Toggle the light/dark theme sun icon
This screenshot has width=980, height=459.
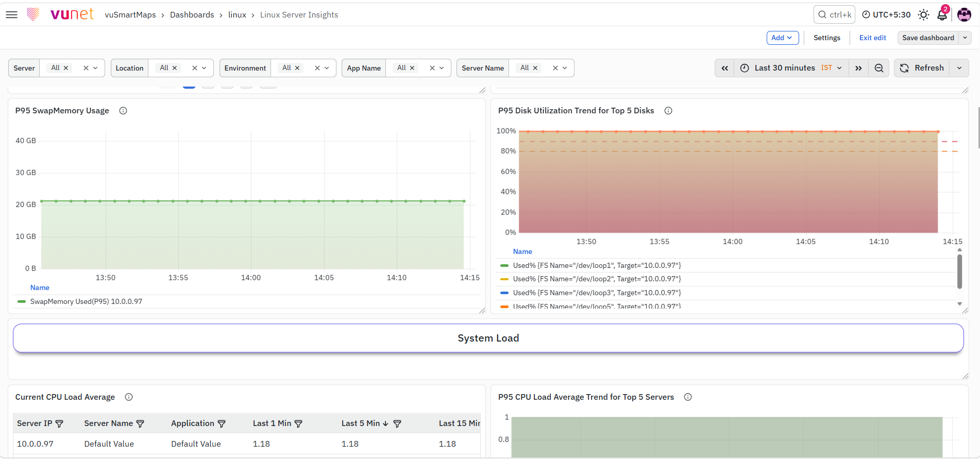point(923,14)
